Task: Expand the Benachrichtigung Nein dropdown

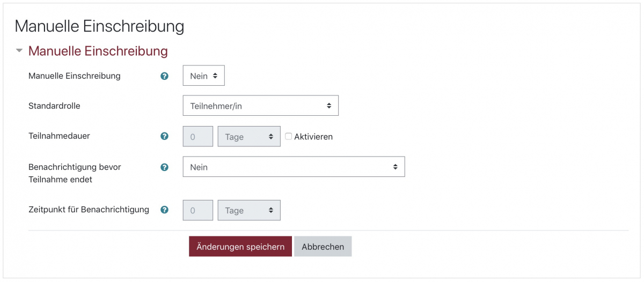Action: coord(294,167)
